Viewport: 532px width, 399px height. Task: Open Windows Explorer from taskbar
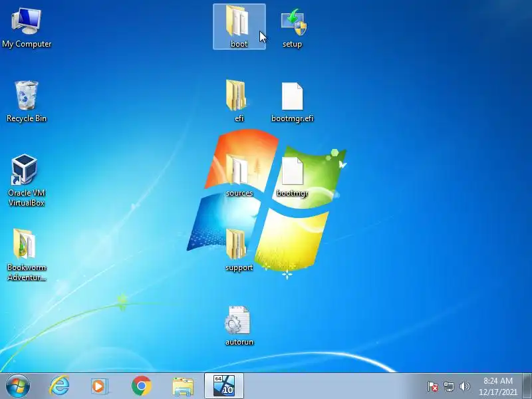[x=183, y=386]
